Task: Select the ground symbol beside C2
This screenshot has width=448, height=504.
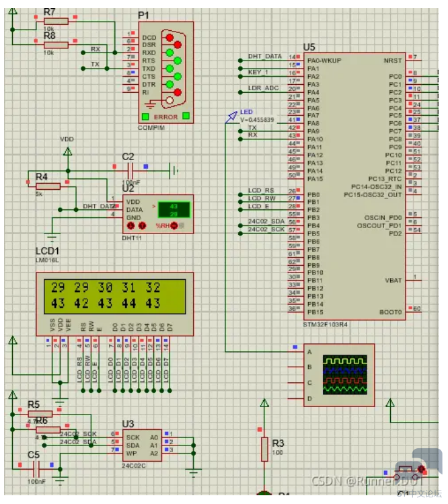Action: coord(174,171)
